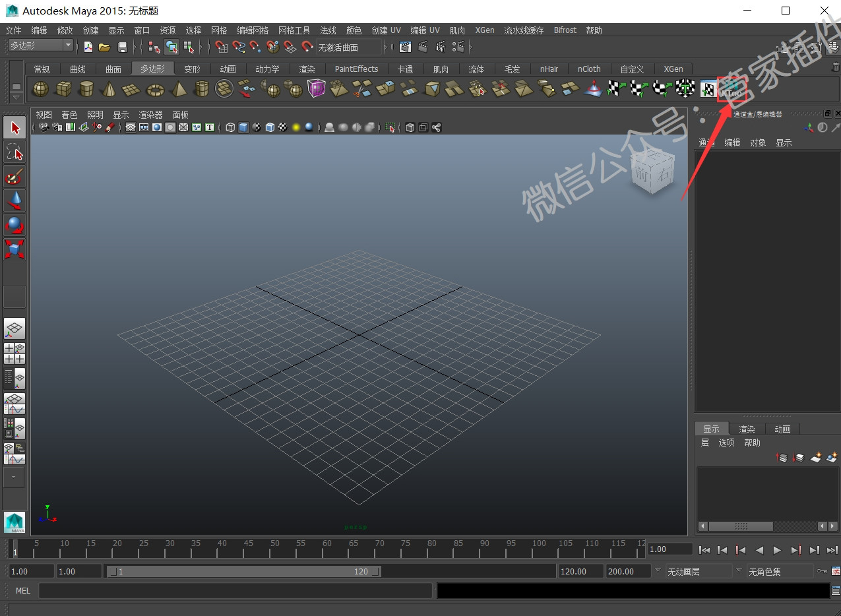Click the MEL command language button
Screen dimensions: 841x616
click(x=23, y=590)
